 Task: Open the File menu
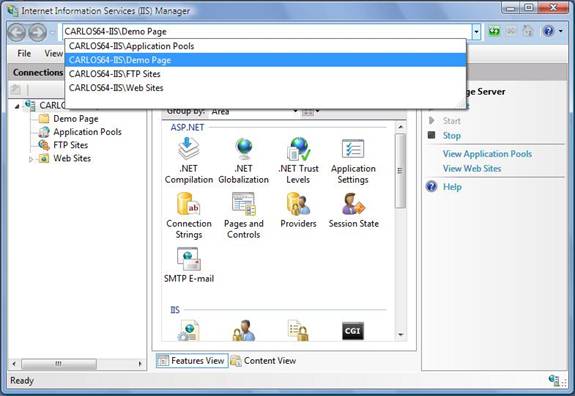coord(24,54)
